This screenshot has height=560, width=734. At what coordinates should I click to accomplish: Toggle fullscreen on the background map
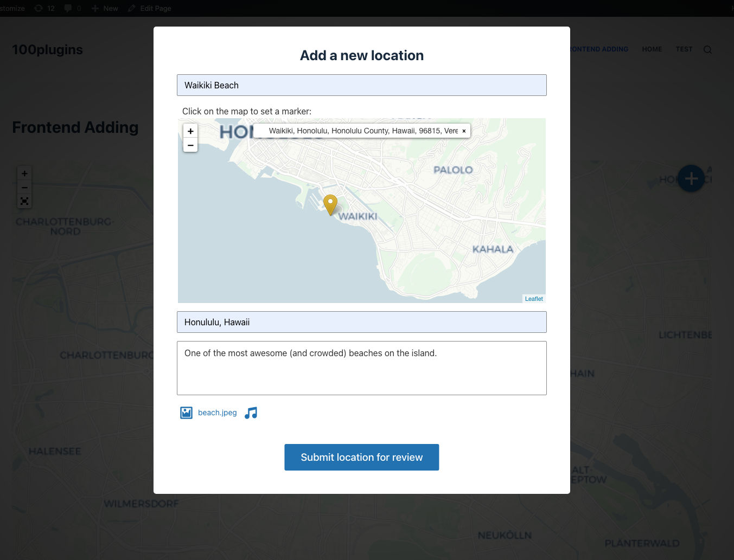point(24,201)
